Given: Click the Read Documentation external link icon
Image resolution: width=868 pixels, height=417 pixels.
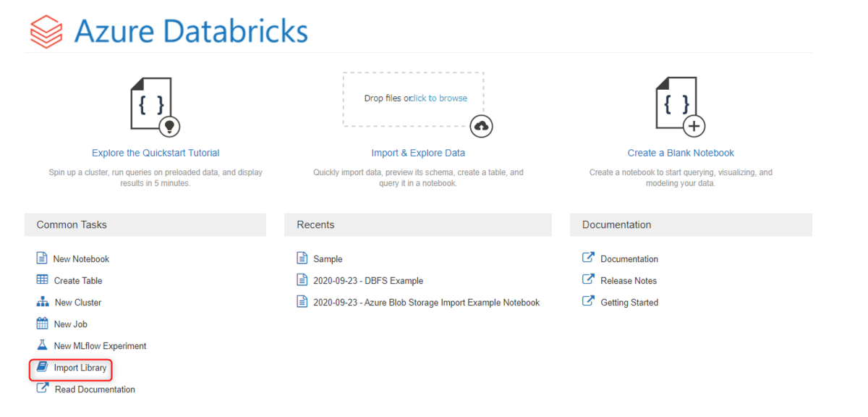Looking at the screenshot, I should [x=43, y=389].
